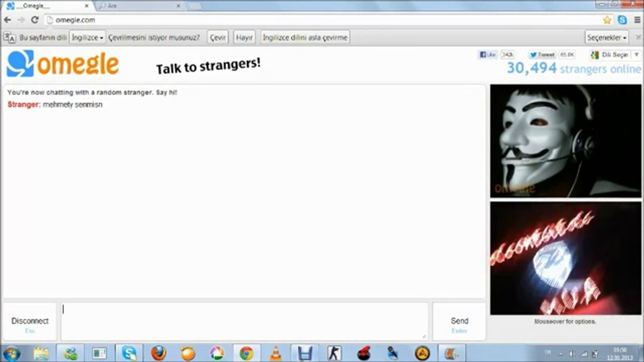Open Windows Live Messenger from the taskbar
This screenshot has width=644, height=362.
point(70,353)
